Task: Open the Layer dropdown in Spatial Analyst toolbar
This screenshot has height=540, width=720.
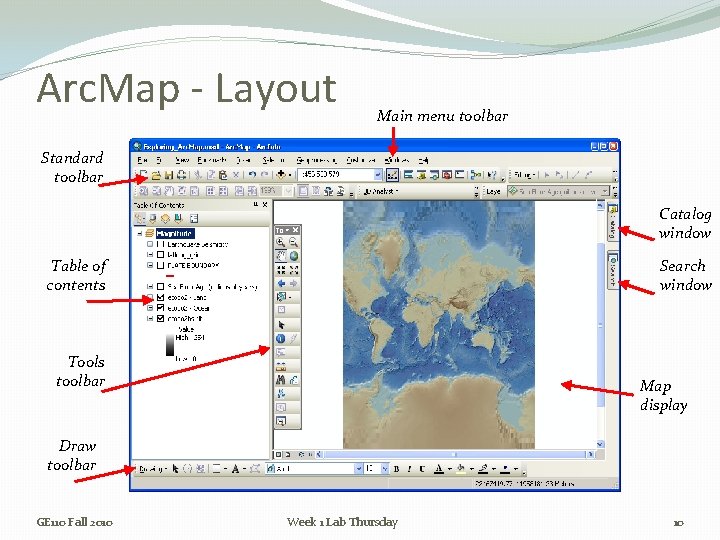Action: (606, 191)
